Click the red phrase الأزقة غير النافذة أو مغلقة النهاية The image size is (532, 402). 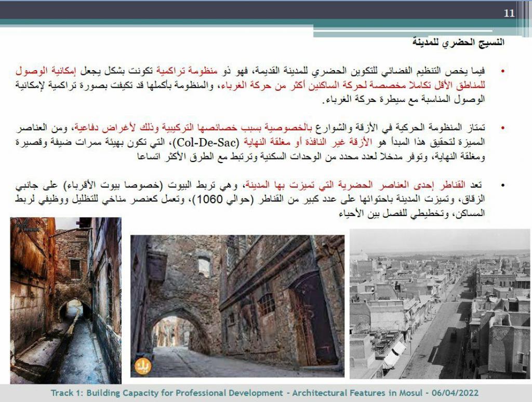294,142
